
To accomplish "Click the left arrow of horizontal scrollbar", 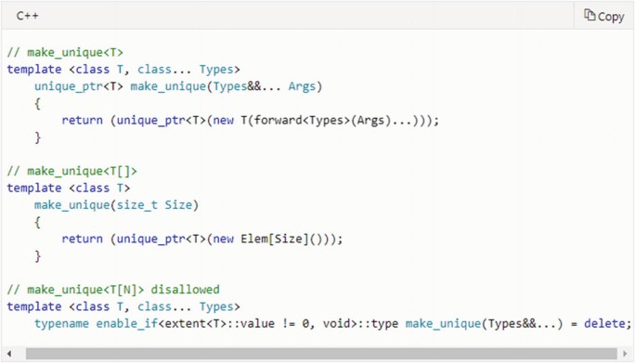I will click(9, 354).
